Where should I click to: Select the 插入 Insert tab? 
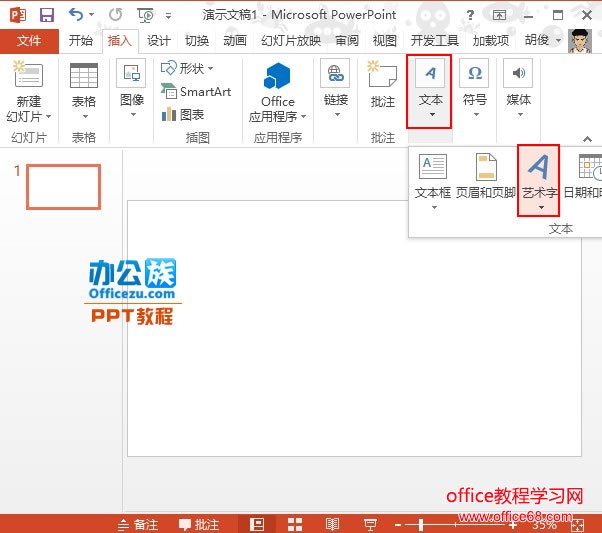pos(120,40)
